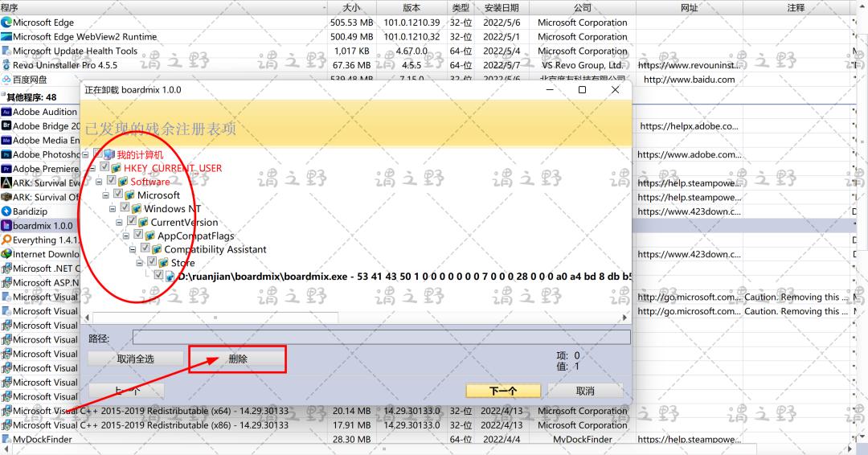The width and height of the screenshot is (868, 455).
Task: Select the ARK: Survival Evolved icon
Action: click(6, 182)
